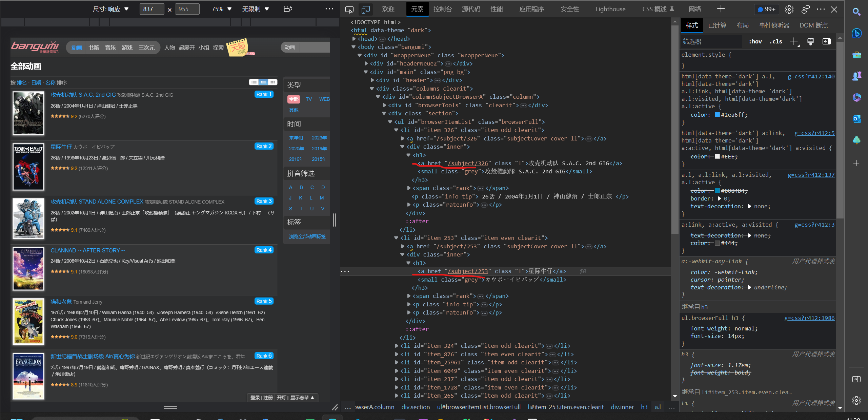Viewport: 868px width, 420px height.
Task: Toggle the computed styles sidebar icon
Action: click(826, 41)
